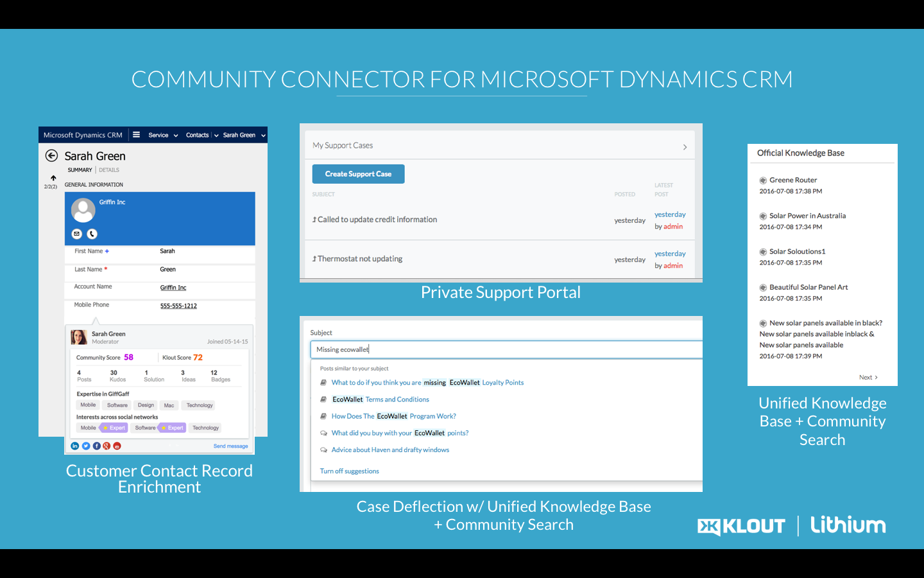Open Solar Soloutions1 article
Image resolution: width=924 pixels, height=578 pixels.
[x=797, y=252]
